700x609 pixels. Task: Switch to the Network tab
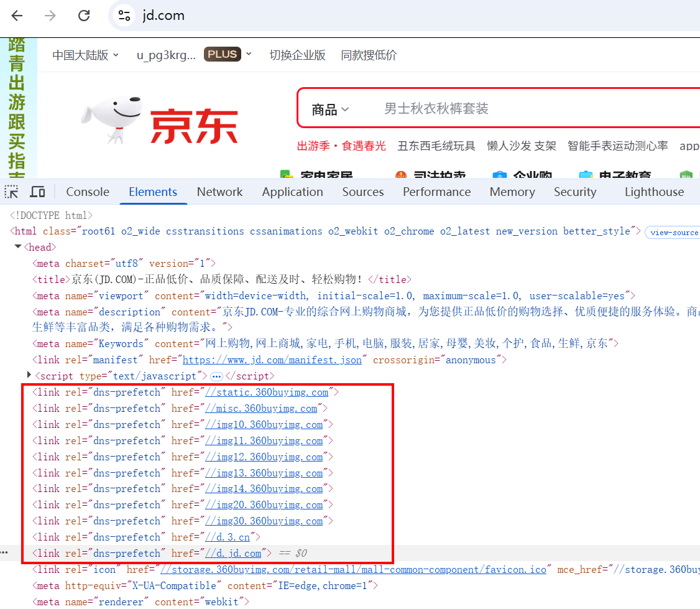tap(219, 192)
